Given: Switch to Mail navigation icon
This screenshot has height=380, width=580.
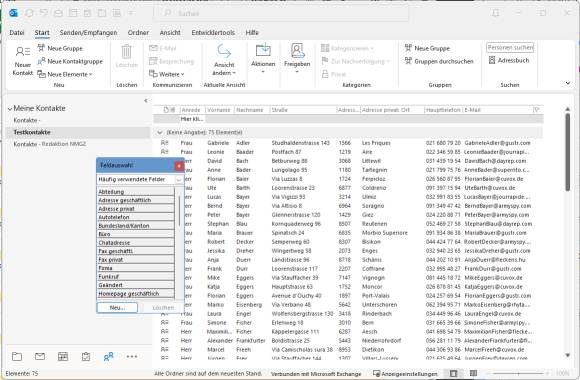Looking at the screenshot, I should point(40,356).
